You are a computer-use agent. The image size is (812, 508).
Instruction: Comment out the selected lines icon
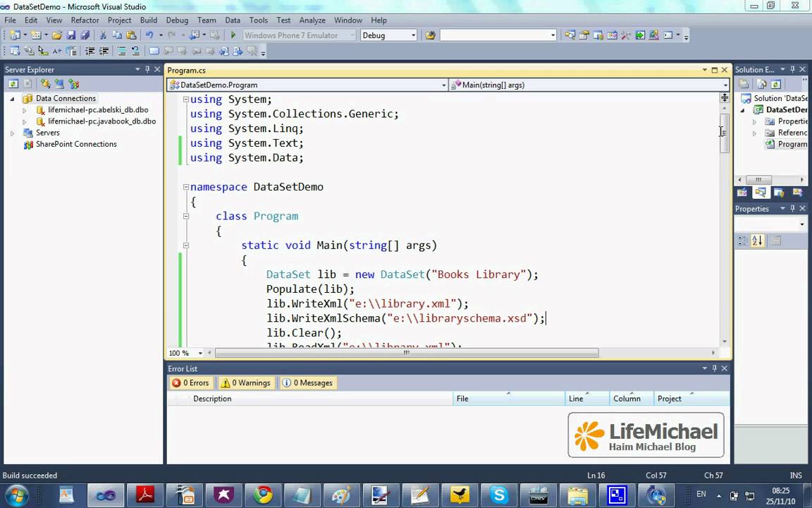tap(121, 51)
